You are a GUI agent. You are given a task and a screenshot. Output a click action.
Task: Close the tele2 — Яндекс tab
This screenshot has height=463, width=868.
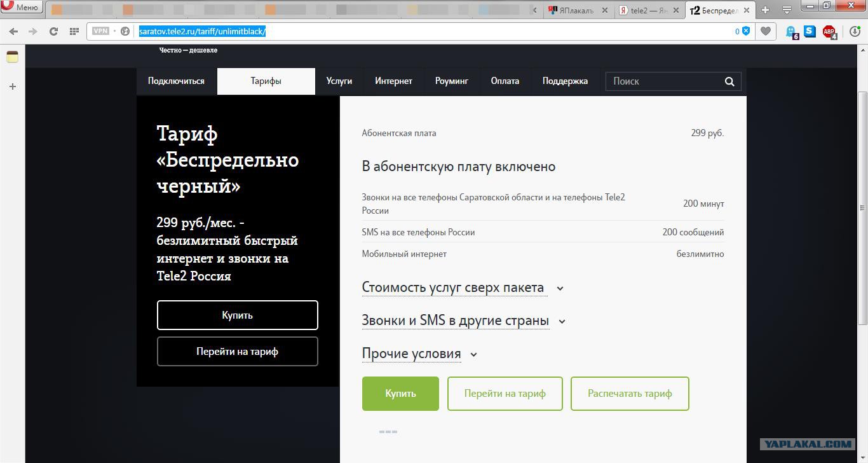click(677, 10)
